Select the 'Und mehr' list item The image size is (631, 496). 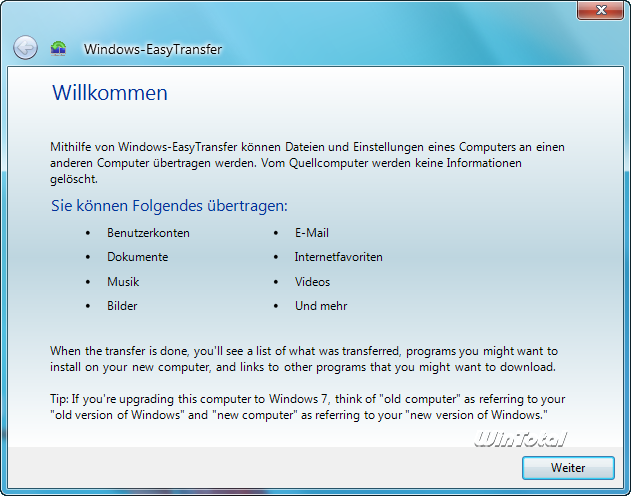click(321, 306)
